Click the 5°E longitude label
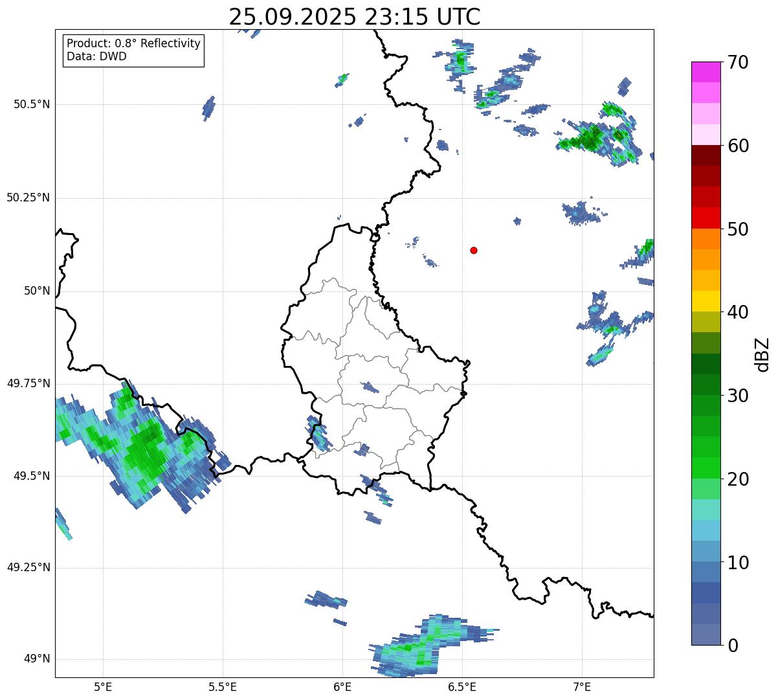The width and height of the screenshot is (778, 700). point(103,686)
